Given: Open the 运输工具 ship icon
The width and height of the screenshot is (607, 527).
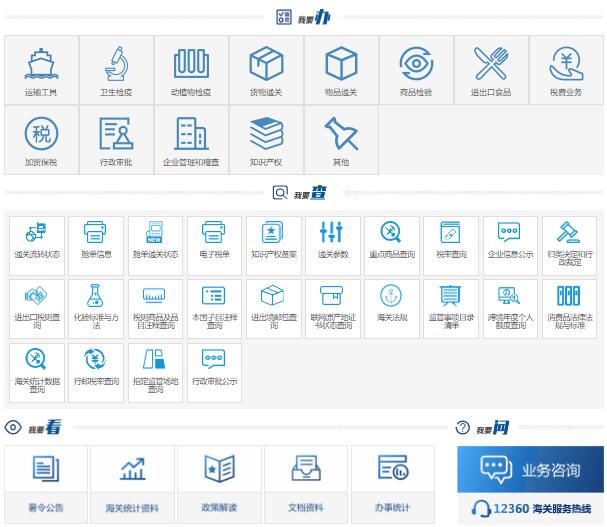Looking at the screenshot, I should click(x=41, y=65).
